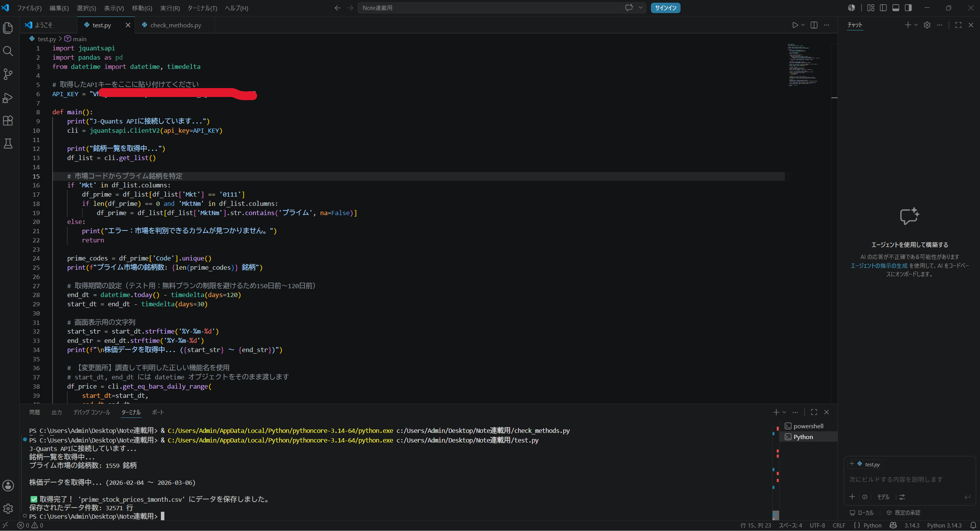The width and height of the screenshot is (980, 531).
Task: Follow the エージェントの指示の生成 link
Action: click(x=879, y=265)
